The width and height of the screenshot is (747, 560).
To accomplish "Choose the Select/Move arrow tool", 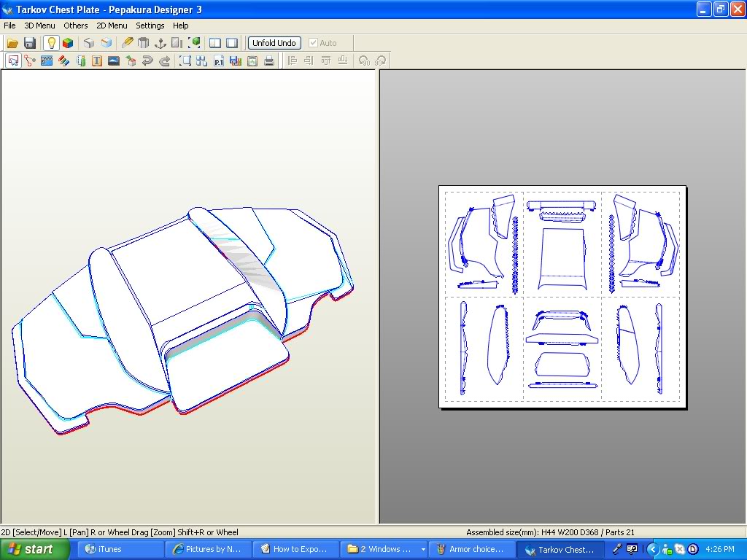I will [x=13, y=61].
